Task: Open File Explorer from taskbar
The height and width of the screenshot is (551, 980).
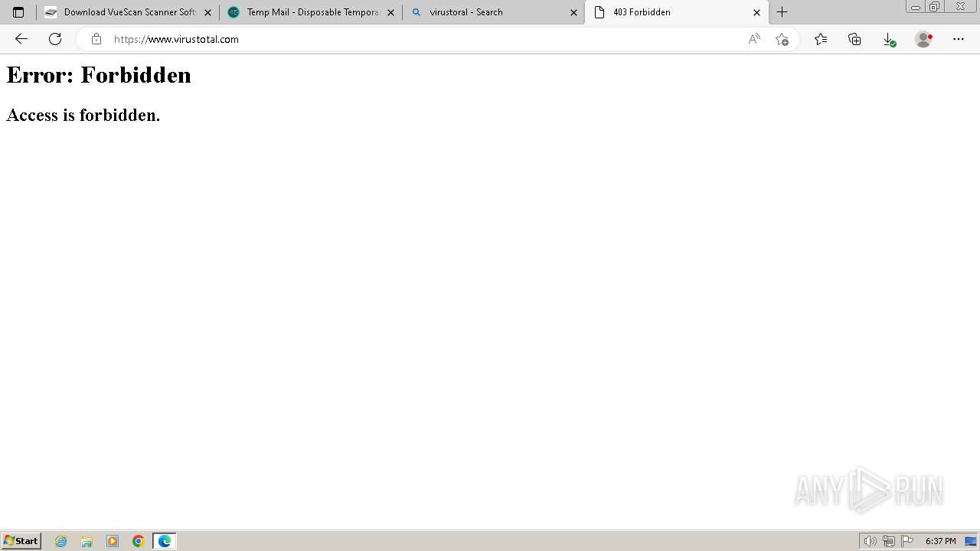Action: click(x=87, y=541)
